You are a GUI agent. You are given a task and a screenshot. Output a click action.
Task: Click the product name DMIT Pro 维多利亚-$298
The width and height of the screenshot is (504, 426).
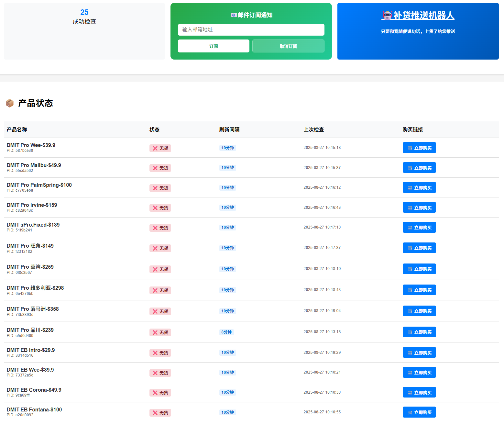pyautogui.click(x=35, y=288)
